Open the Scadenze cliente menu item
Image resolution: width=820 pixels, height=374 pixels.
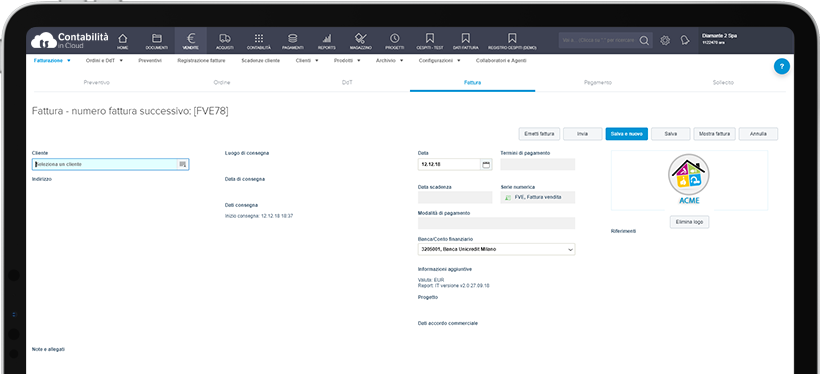click(260, 61)
